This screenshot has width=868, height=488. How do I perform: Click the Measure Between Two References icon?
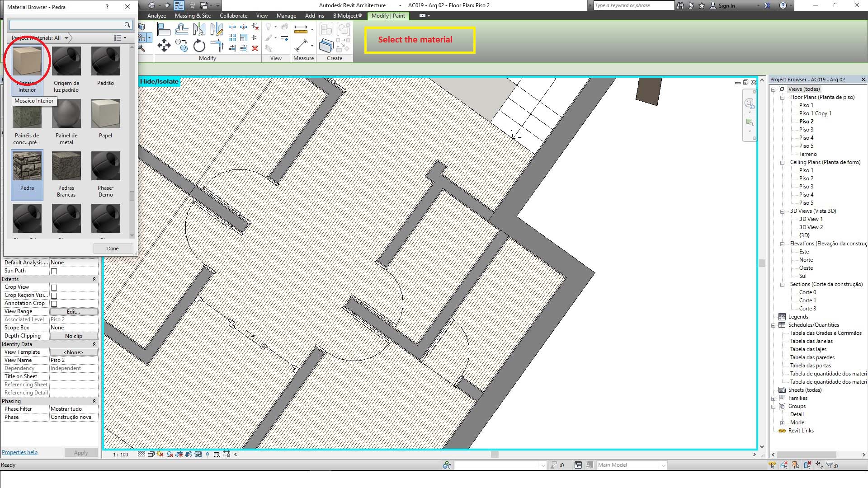pyautogui.click(x=301, y=30)
